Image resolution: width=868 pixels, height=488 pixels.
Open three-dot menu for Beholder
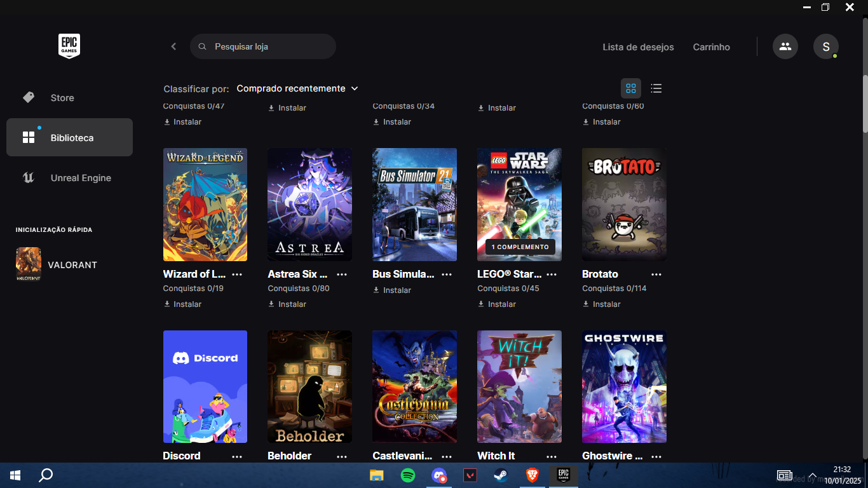click(342, 456)
